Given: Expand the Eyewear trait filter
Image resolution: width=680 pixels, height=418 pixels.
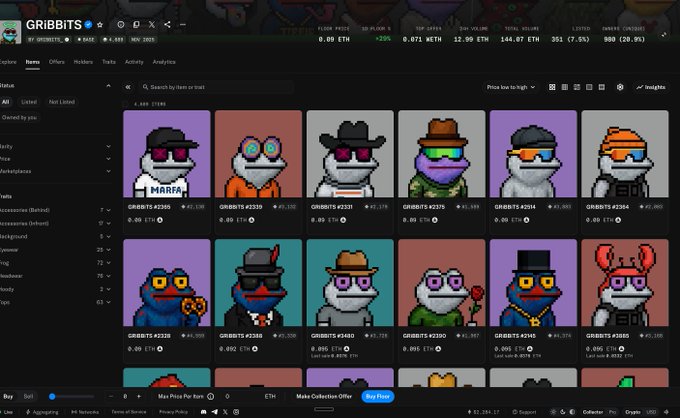Looking at the screenshot, I should coord(55,250).
